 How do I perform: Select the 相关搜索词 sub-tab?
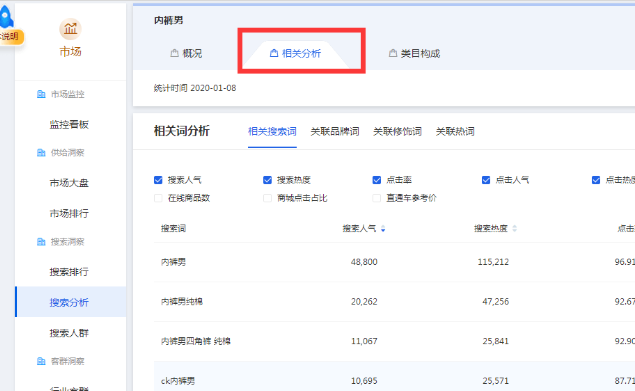click(272, 131)
